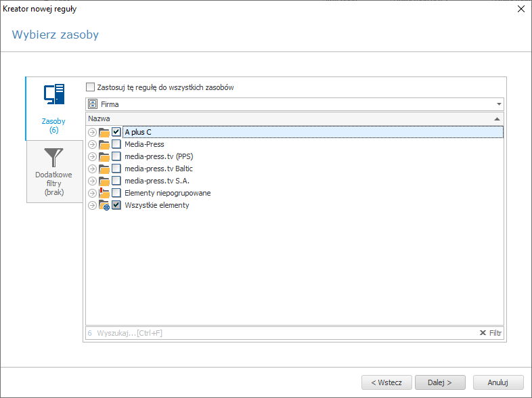Select 'Elementy niepogrupowane' row text
This screenshot has height=398, width=532.
pos(168,193)
